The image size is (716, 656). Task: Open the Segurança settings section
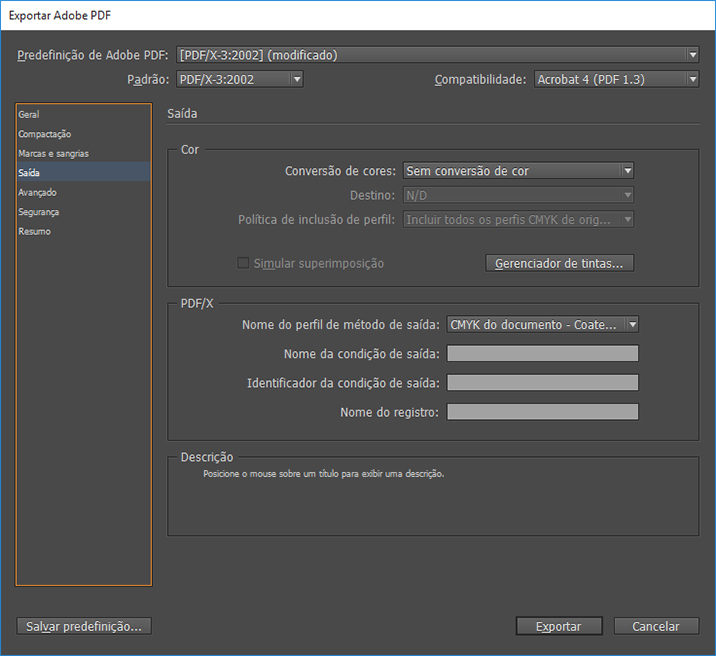click(39, 212)
